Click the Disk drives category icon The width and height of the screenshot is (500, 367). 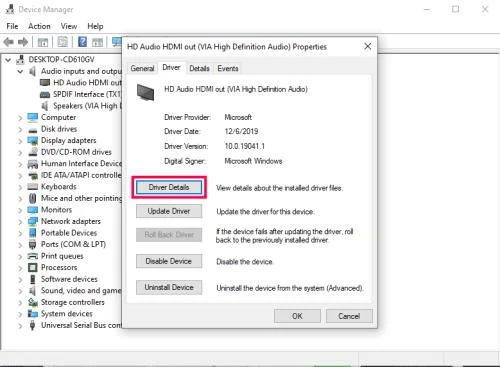33,129
